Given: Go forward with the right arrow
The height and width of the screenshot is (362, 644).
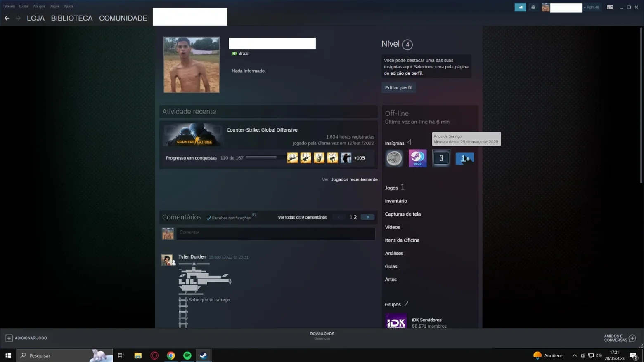Looking at the screenshot, I should 18,18.
